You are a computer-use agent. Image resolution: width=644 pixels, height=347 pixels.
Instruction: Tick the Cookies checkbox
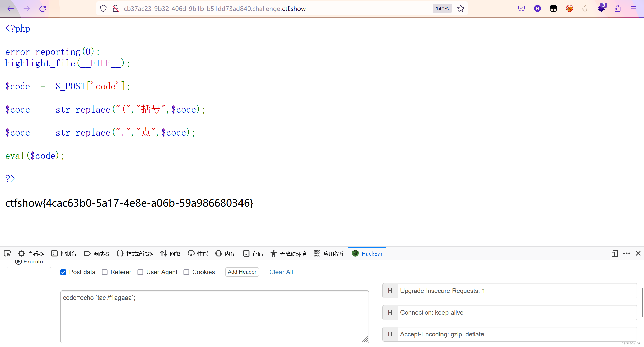click(x=186, y=272)
